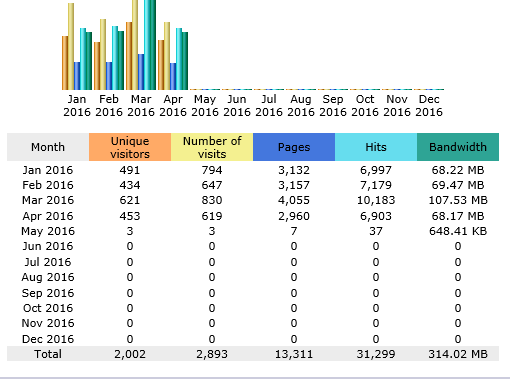Click the orange Feb unique visitors bar
Image resolution: width=510 pixels, height=381 pixels.
click(x=97, y=66)
